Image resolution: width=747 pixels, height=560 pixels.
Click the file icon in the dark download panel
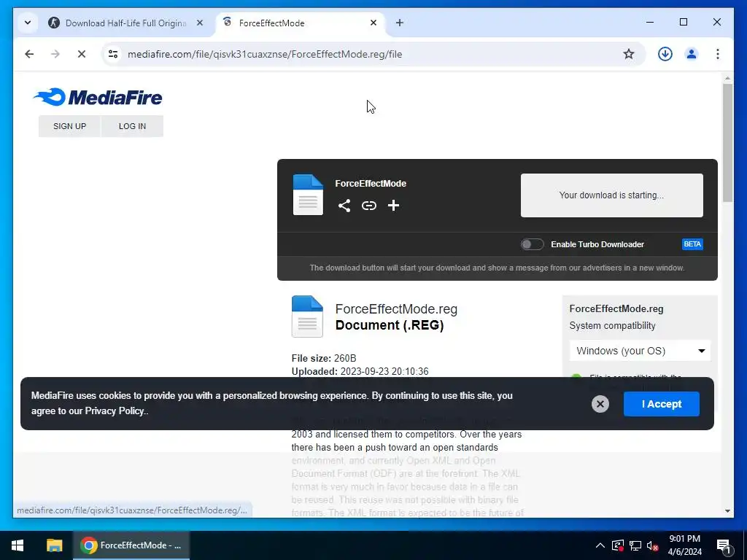[x=308, y=195]
